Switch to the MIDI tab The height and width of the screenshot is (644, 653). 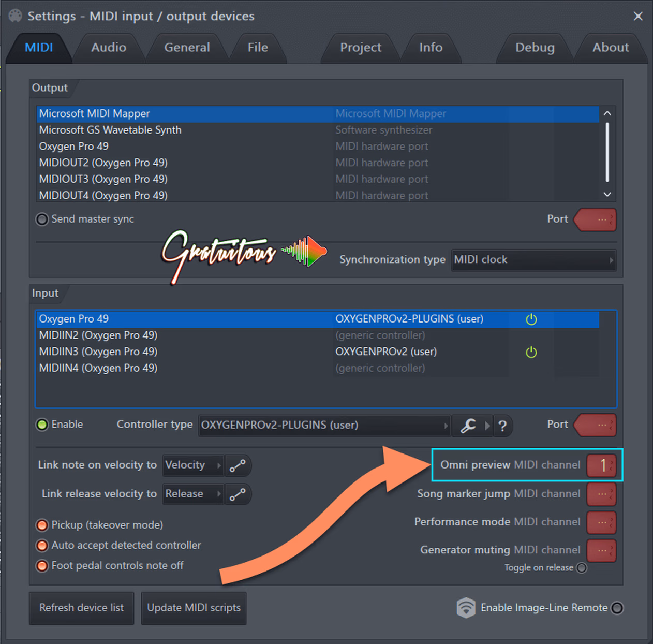point(39,48)
